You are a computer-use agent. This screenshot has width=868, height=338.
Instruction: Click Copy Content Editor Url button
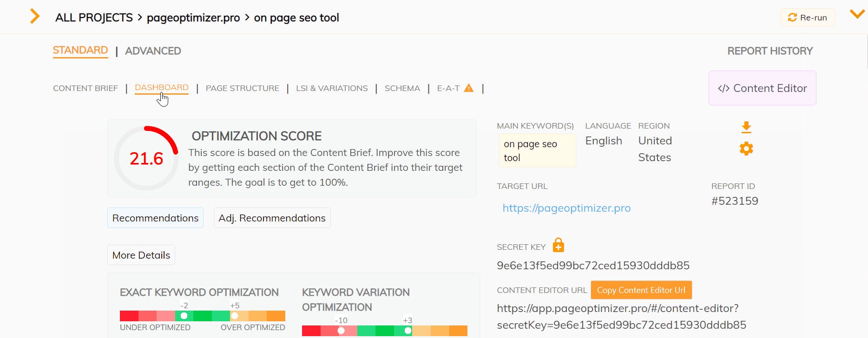point(641,290)
